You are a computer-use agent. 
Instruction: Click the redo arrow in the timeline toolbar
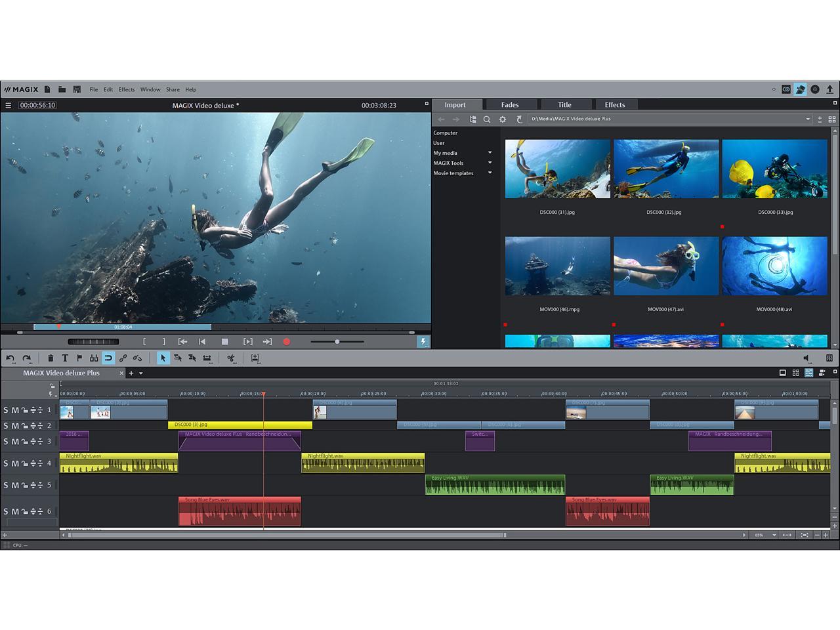point(27,358)
